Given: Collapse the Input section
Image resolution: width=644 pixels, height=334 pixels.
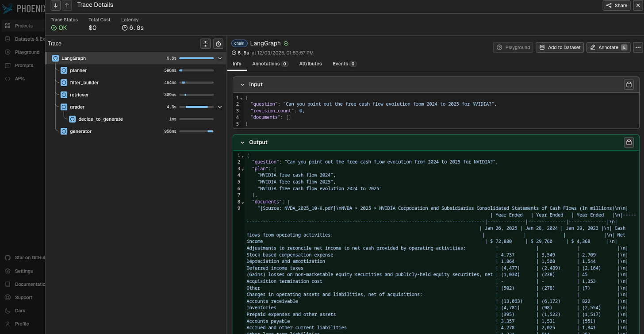Looking at the screenshot, I should (242, 84).
